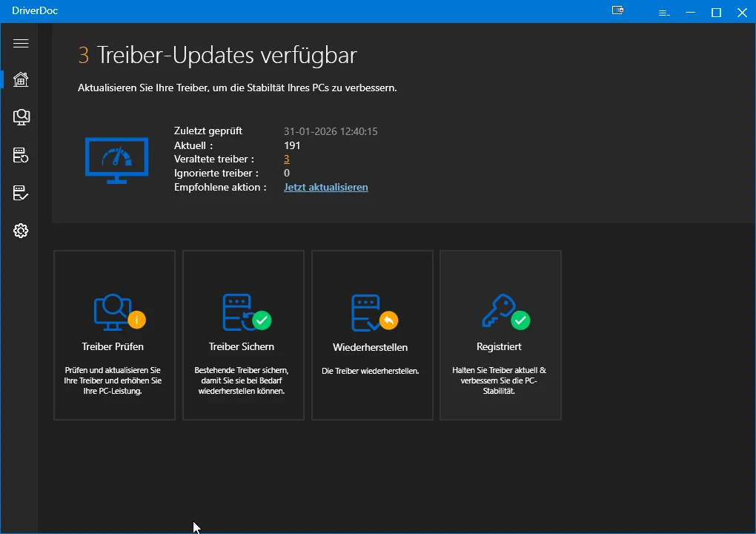The image size is (756, 534).
Task: Click the speedometer monitor status icon
Action: pos(117,159)
